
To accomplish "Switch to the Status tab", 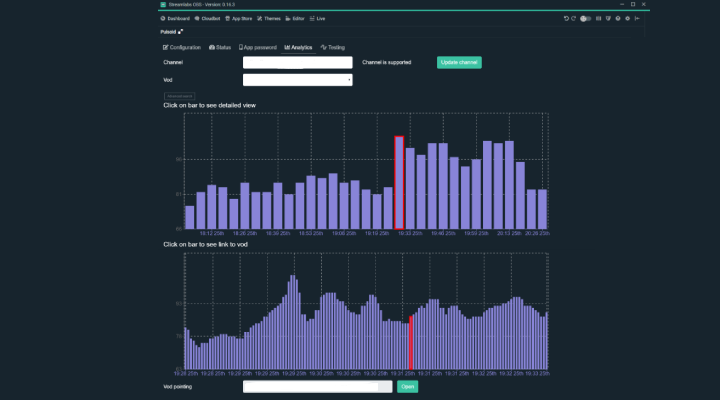I will (219, 47).
